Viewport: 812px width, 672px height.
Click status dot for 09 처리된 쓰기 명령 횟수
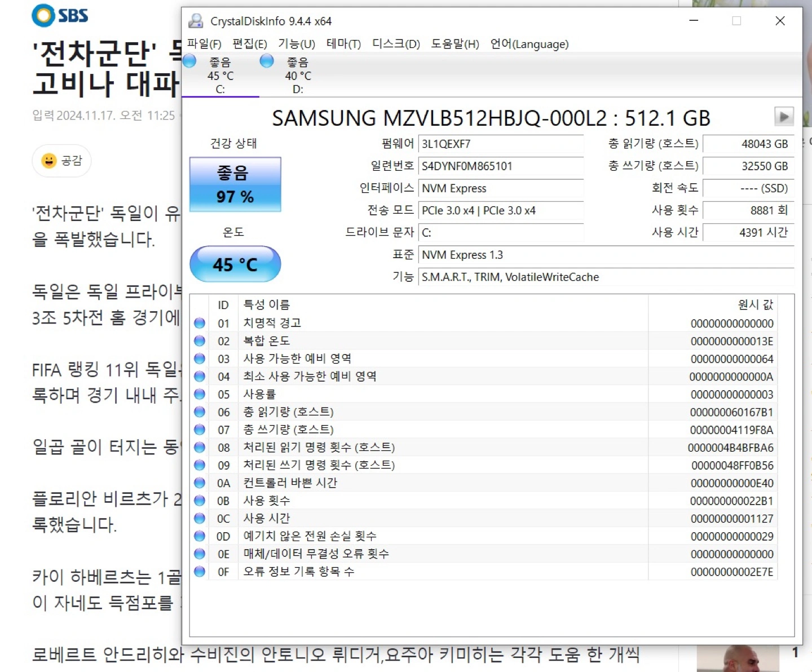tap(200, 465)
